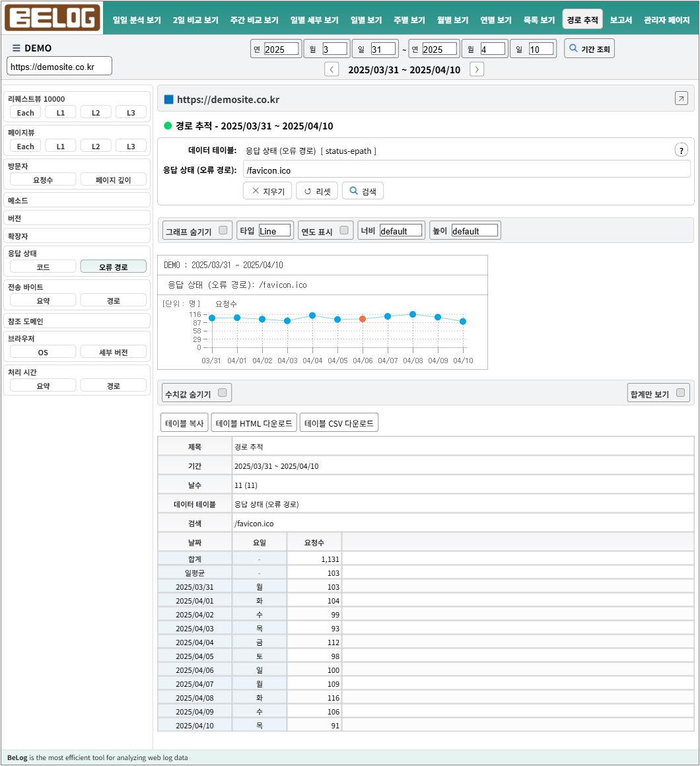This screenshot has width=700, height=766.
Task: Switch to the 보고서 tab
Action: pyautogui.click(x=621, y=20)
